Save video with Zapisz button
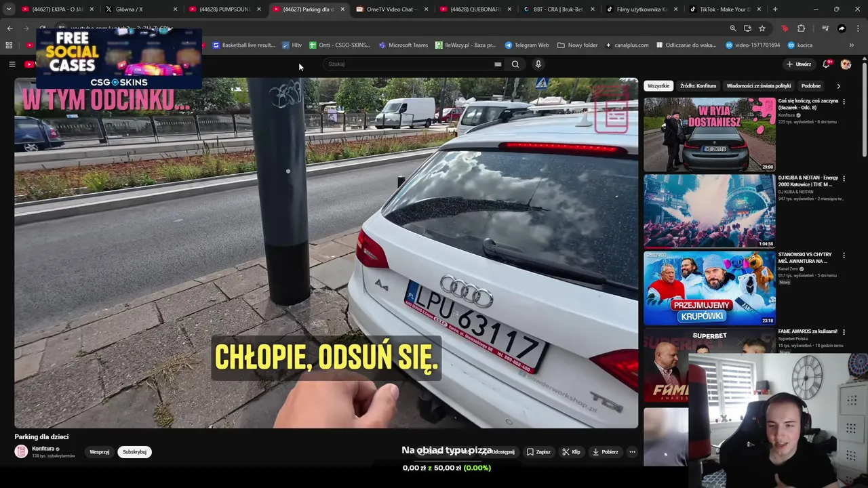This screenshot has height=488, width=868. click(x=538, y=452)
